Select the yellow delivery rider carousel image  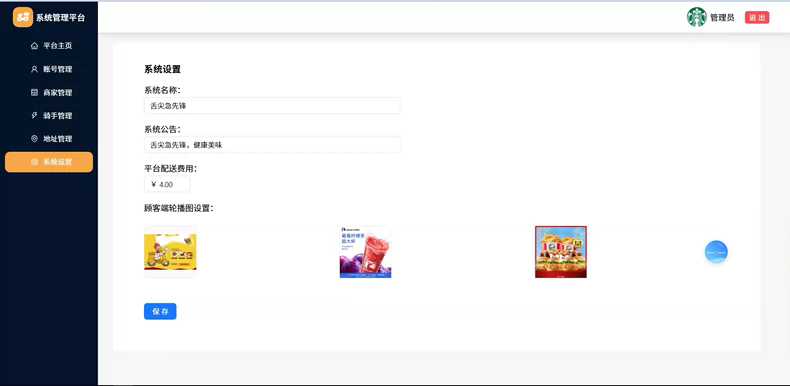(x=170, y=251)
